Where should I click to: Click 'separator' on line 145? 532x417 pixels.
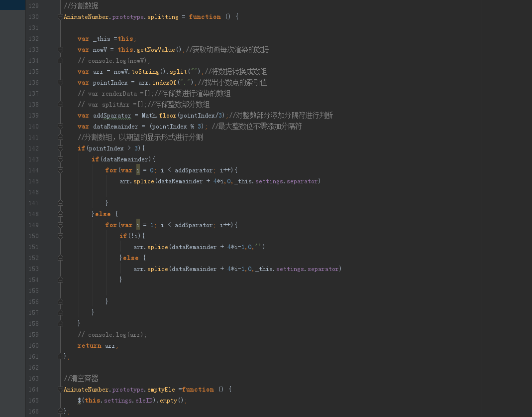click(302, 181)
